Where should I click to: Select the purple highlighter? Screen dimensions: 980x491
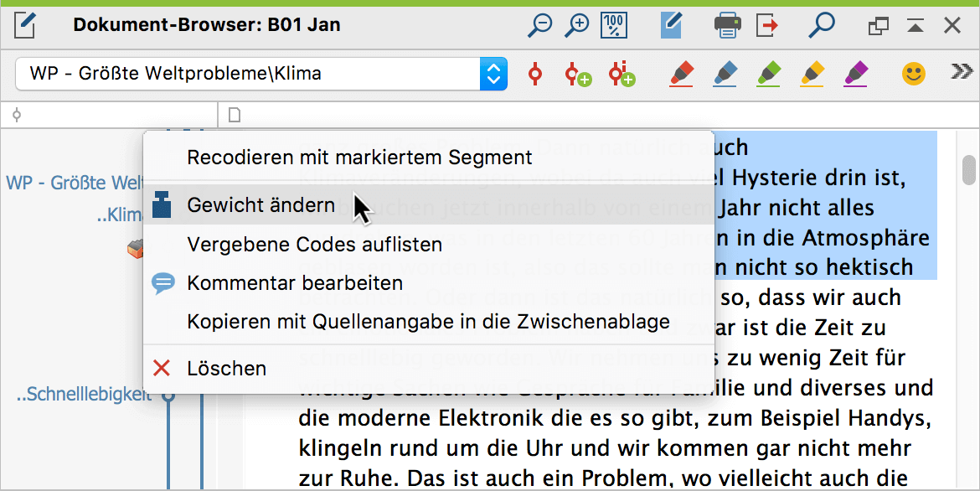[856, 74]
